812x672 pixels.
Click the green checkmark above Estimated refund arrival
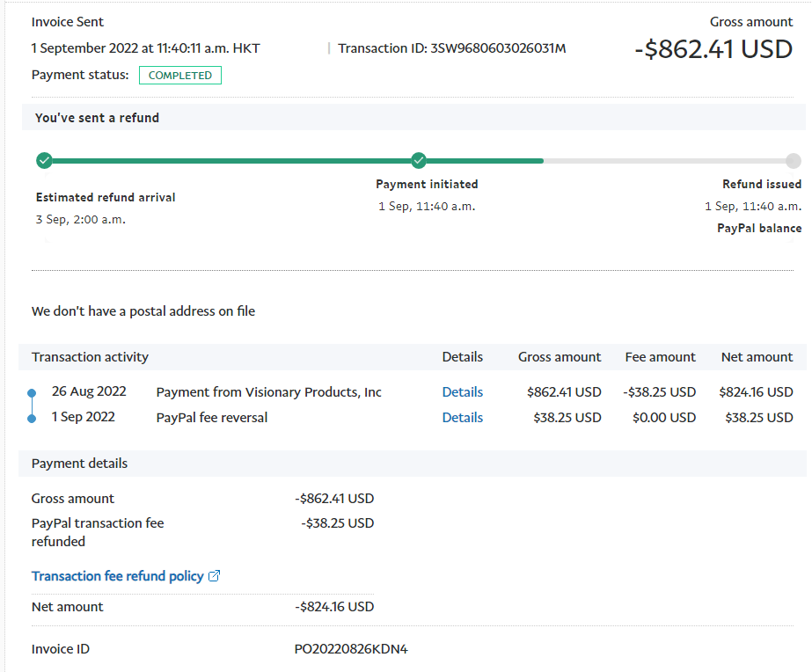pos(44,161)
